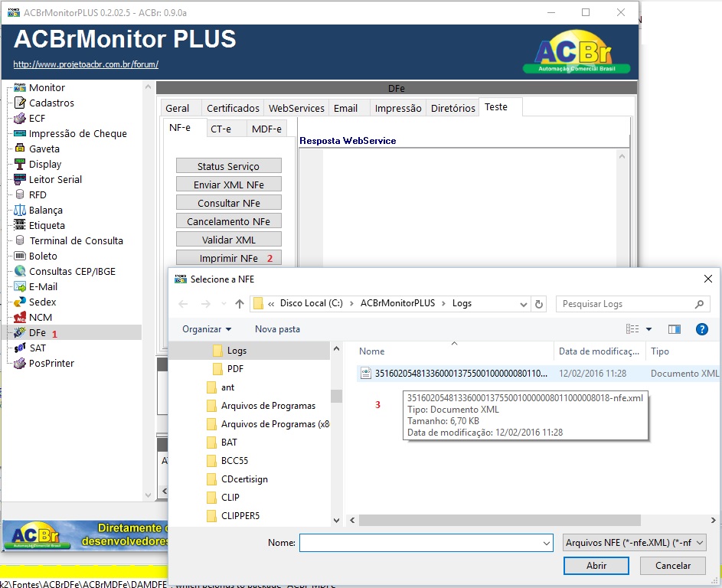Click the search magnifier in Pesquisar Logs
The height and width of the screenshot is (588, 722).
(699, 304)
